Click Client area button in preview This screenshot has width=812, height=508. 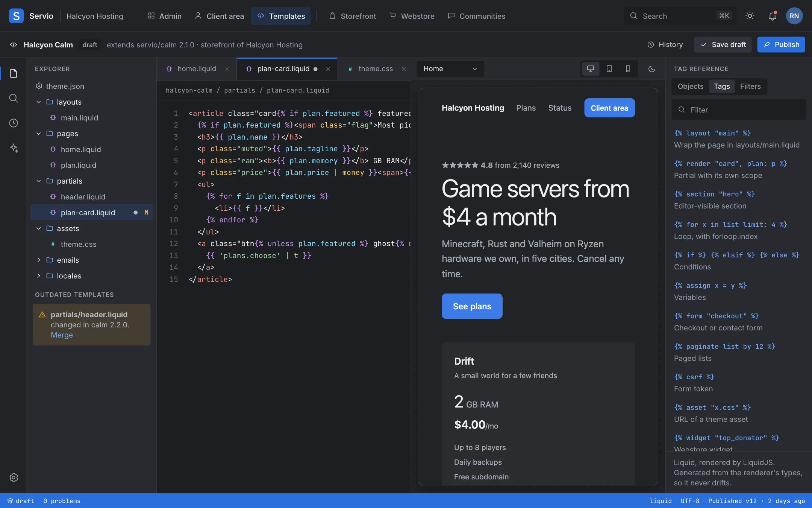click(x=609, y=108)
